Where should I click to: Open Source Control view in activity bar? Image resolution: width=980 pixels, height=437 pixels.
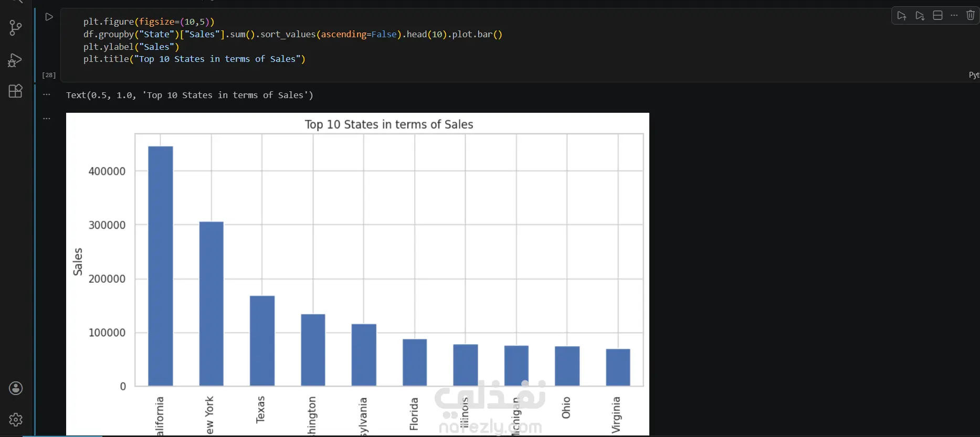click(16, 28)
